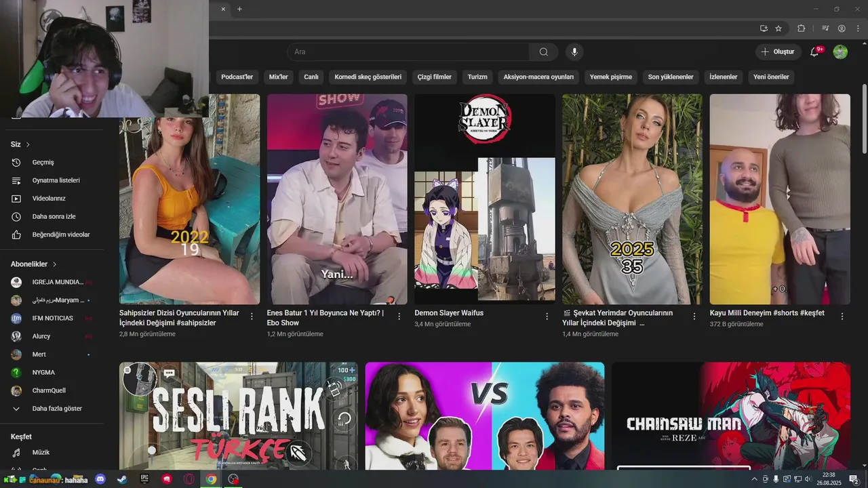Open the notifications bell

coord(815,52)
